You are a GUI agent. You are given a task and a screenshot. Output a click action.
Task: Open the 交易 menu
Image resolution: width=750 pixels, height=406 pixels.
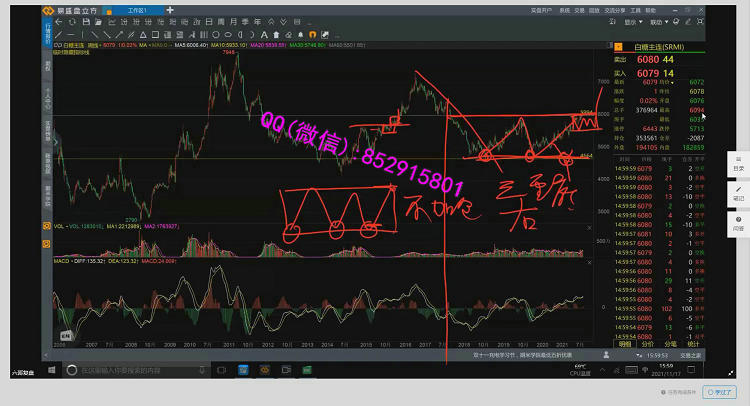pos(578,9)
